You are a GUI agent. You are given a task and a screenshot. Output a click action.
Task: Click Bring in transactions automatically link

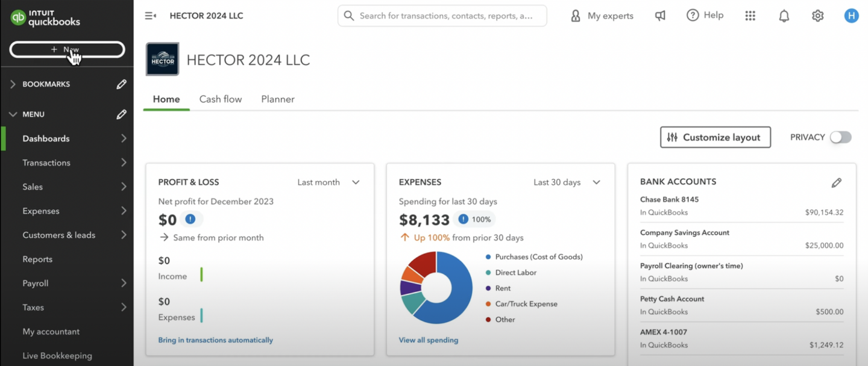215,340
